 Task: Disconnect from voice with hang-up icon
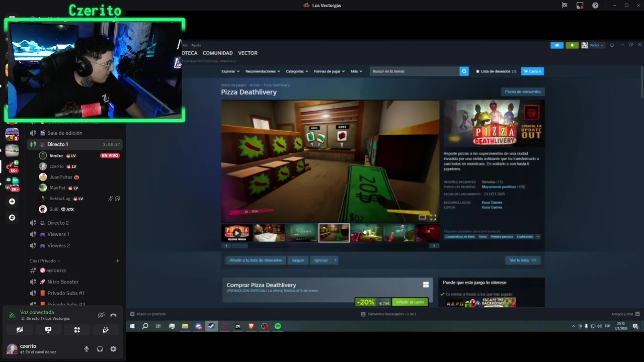point(113,315)
